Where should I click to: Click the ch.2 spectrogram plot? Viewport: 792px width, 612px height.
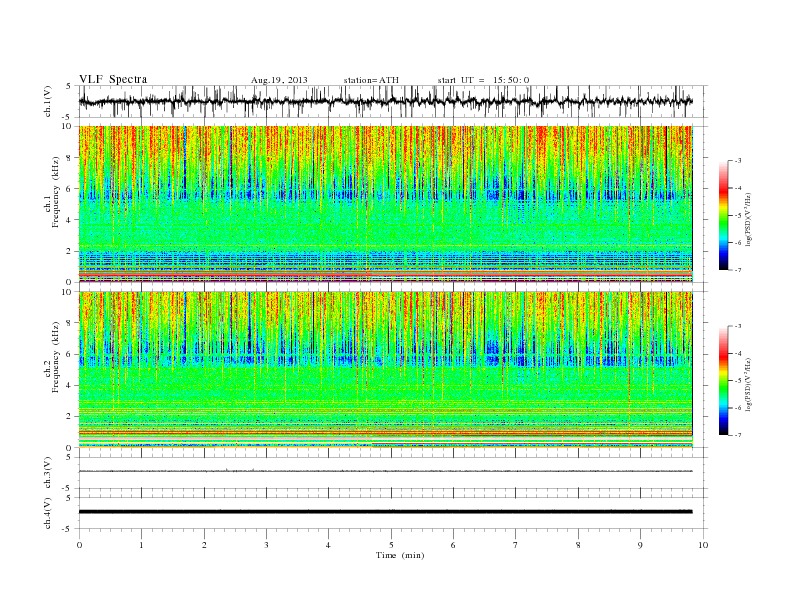coord(385,369)
